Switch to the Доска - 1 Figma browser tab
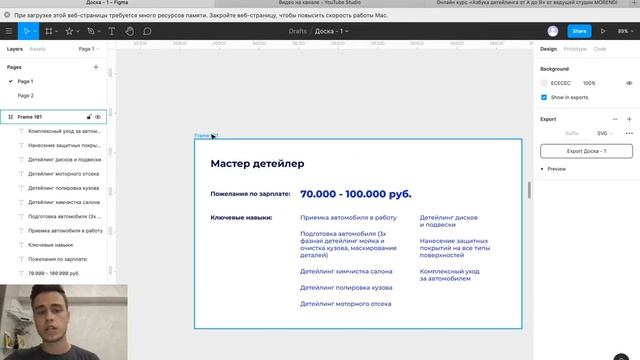 tap(107, 3)
